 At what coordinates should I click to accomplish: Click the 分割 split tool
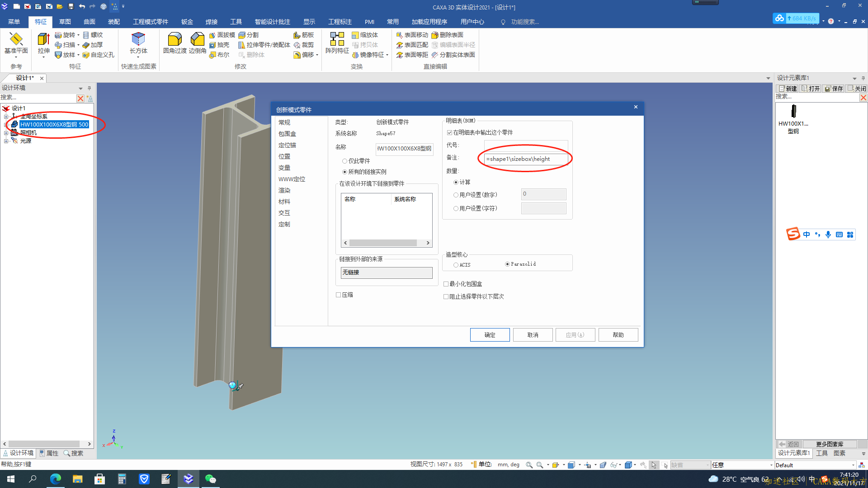pos(249,35)
